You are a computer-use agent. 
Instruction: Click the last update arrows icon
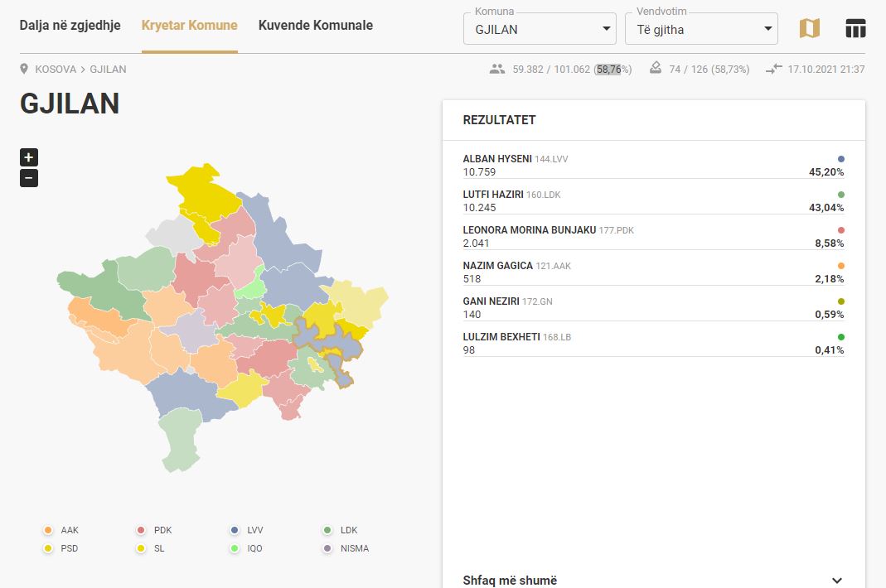pyautogui.click(x=774, y=70)
